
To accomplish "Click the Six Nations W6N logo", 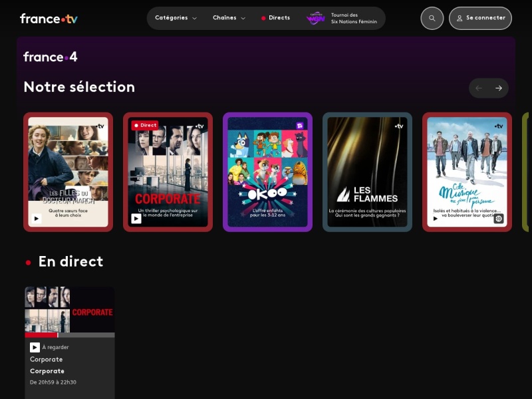I will coord(316,19).
